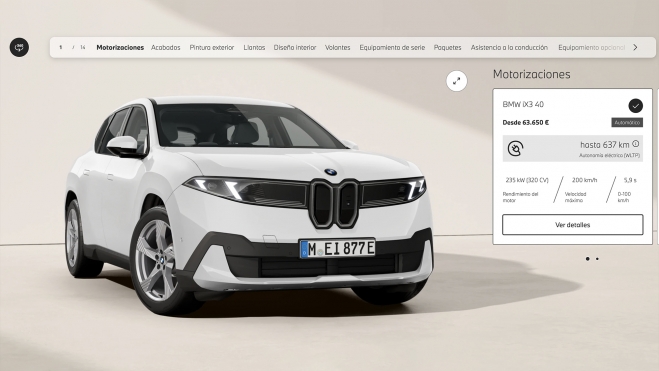Click the step counter '1 / 14'
This screenshot has height=371, width=659.
tap(72, 47)
